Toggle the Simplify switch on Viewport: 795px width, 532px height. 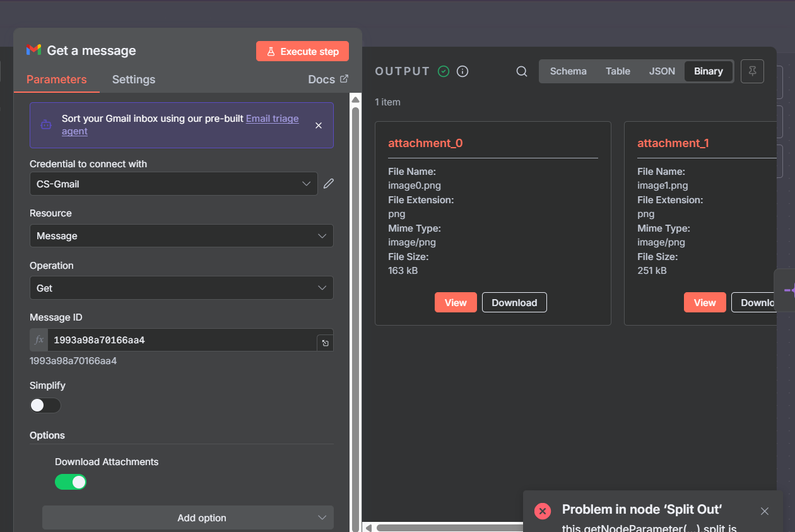(x=45, y=405)
